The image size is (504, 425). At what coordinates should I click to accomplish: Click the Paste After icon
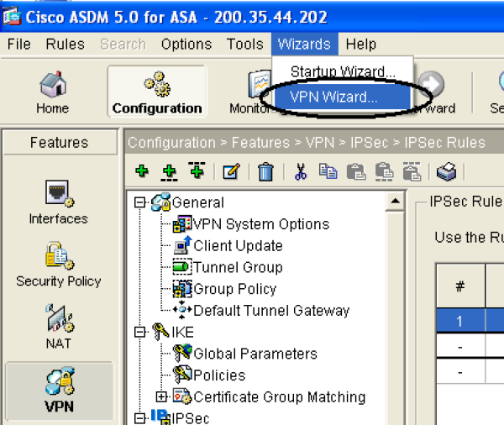pos(384,171)
